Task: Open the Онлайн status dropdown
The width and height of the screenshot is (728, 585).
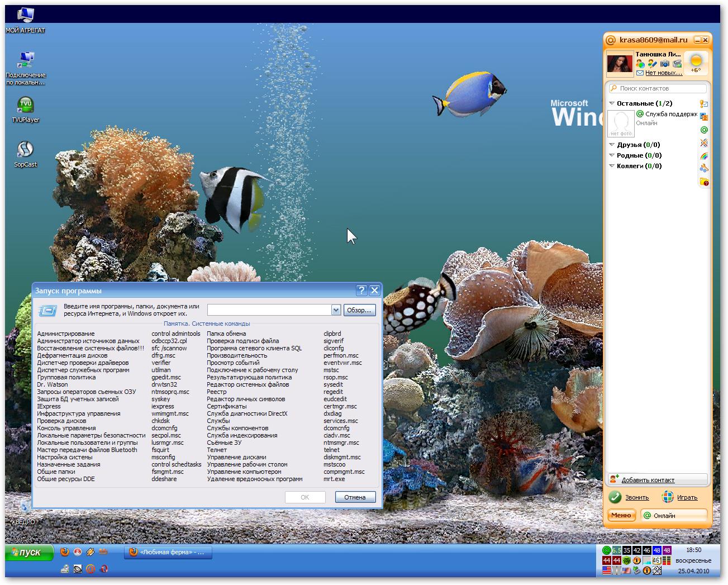Action: [674, 515]
